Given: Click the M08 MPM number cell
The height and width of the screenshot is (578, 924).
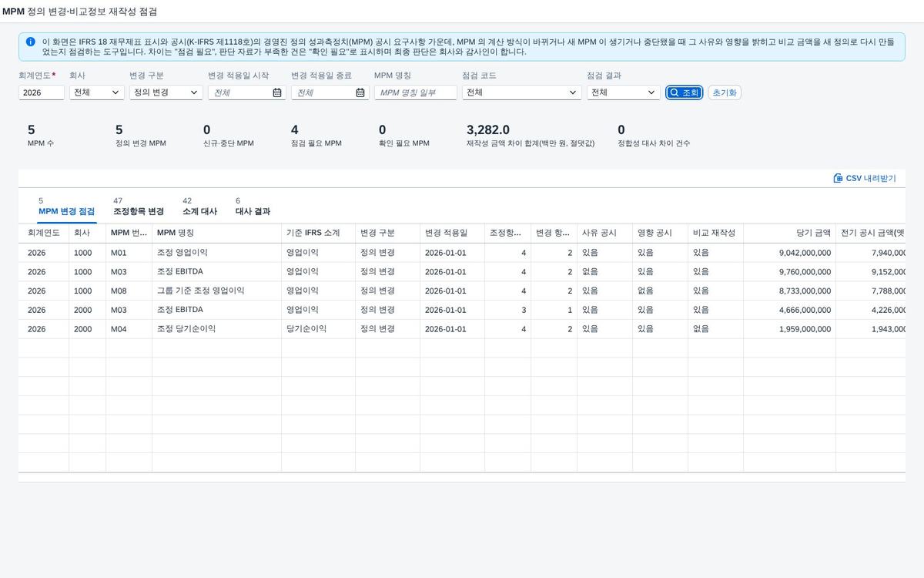Looking at the screenshot, I should pos(119,291).
